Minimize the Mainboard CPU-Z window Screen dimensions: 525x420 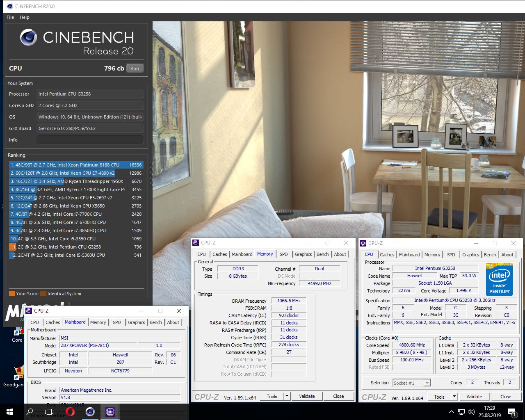click(142, 311)
